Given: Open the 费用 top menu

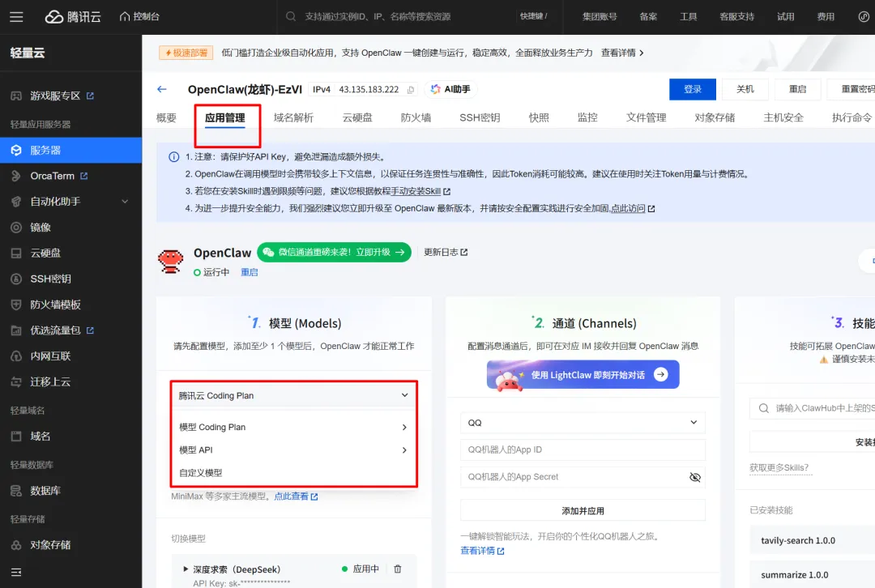Looking at the screenshot, I should 826,17.
